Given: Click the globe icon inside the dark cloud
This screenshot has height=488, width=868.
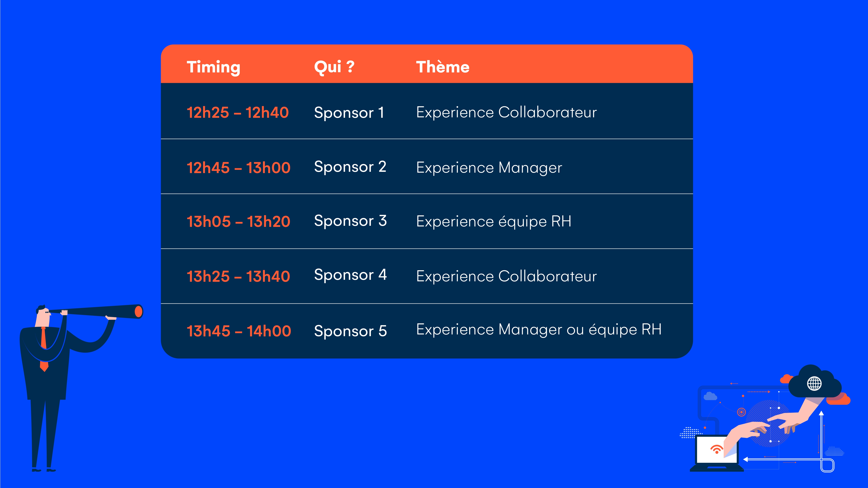Looking at the screenshot, I should tap(814, 383).
